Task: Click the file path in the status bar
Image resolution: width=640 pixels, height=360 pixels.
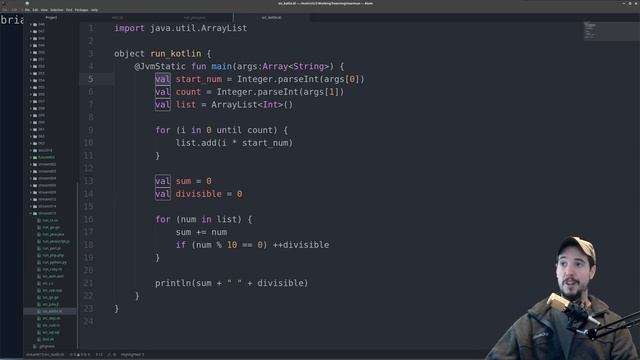Action: click(x=45, y=355)
